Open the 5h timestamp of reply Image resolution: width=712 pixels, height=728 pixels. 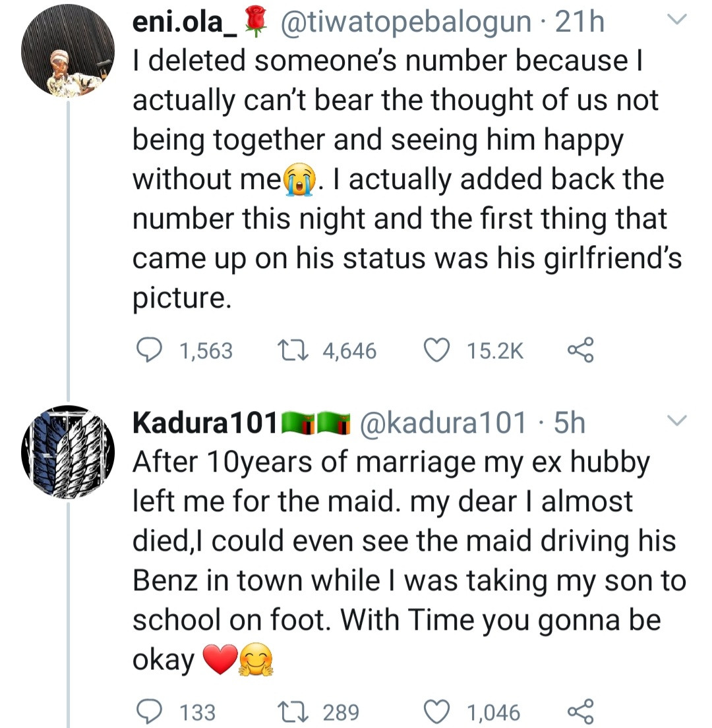pos(569,423)
